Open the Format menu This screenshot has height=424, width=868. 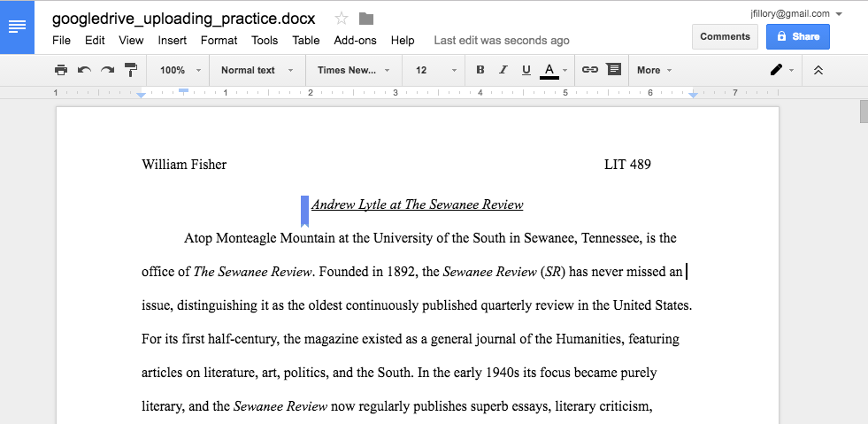(219, 40)
